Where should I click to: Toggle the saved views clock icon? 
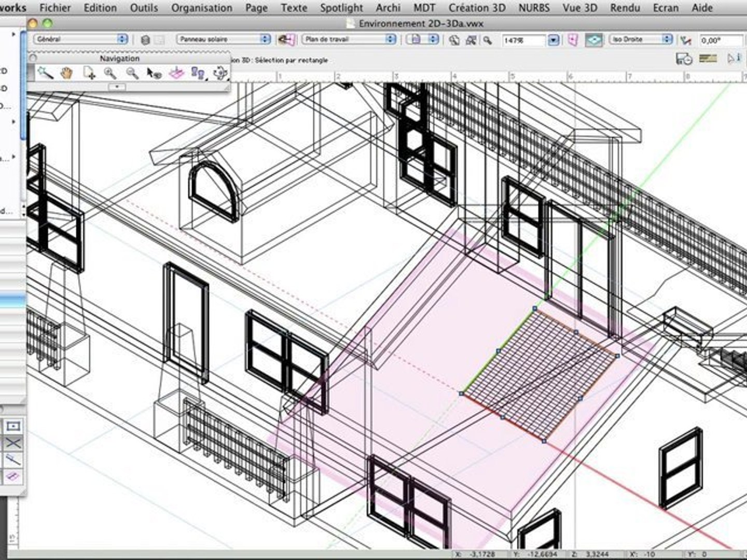click(x=684, y=59)
